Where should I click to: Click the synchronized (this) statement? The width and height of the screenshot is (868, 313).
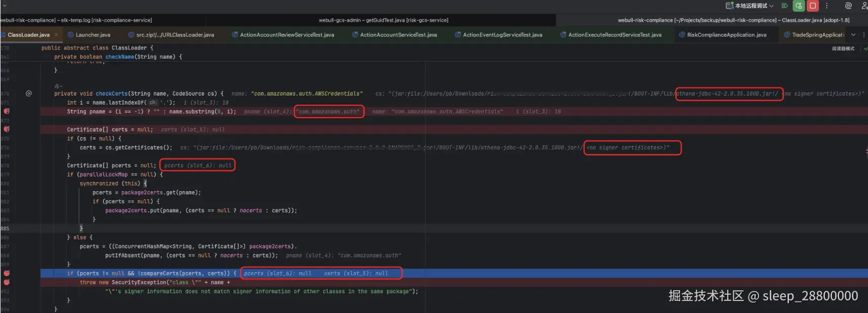pos(109,184)
